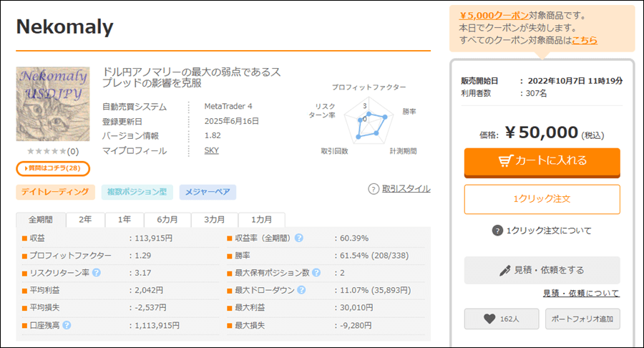Click the help icon next to 口座残高
Screen dimensions: 644x348
(x=67, y=325)
